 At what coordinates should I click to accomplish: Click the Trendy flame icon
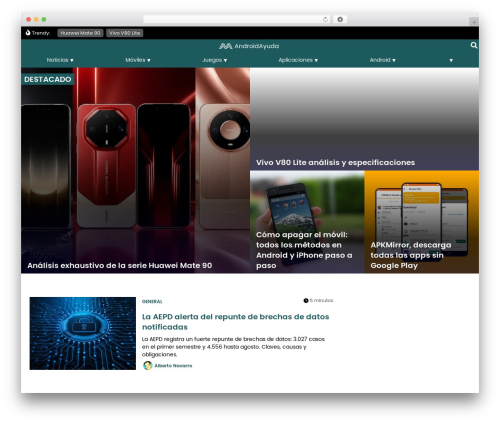click(x=28, y=33)
